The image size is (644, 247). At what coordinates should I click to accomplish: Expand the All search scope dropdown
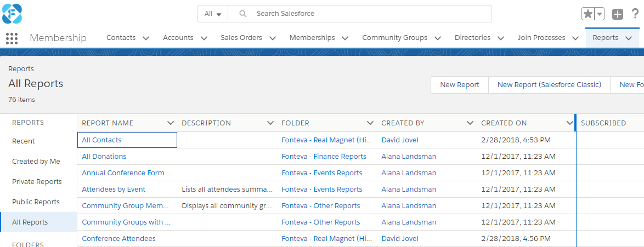point(213,14)
